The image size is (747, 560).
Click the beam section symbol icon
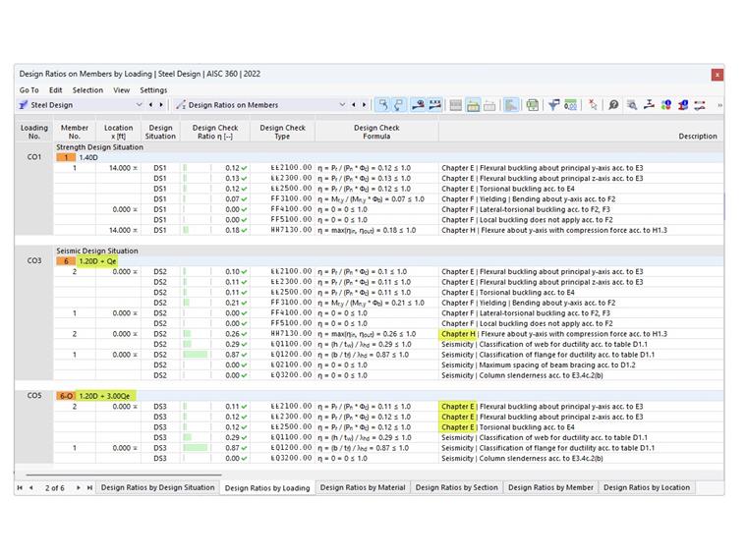[649, 105]
